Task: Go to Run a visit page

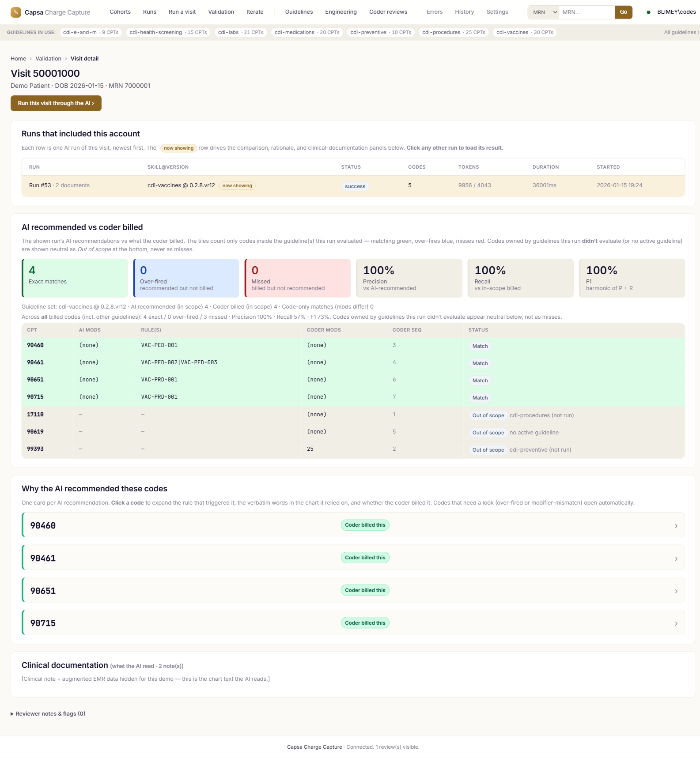Action: point(182,12)
